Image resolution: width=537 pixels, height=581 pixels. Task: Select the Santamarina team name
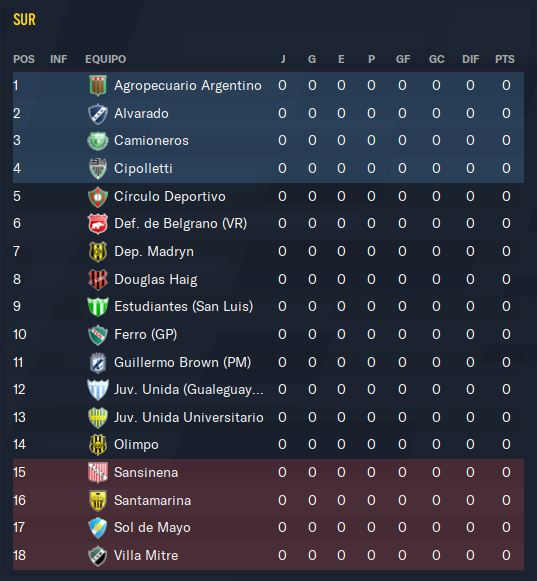[x=152, y=500]
